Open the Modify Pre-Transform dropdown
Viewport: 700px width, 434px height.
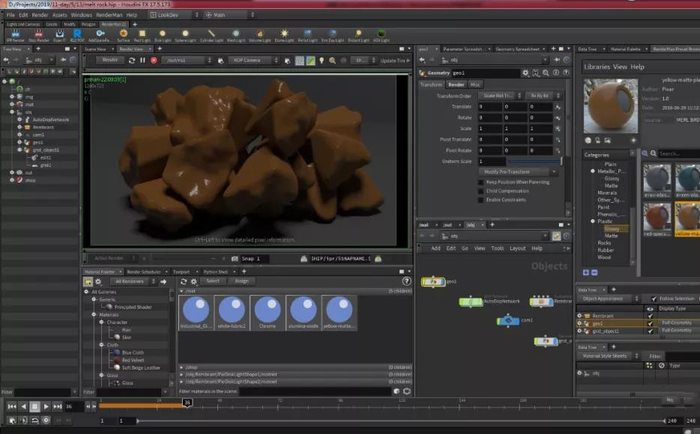pos(518,171)
